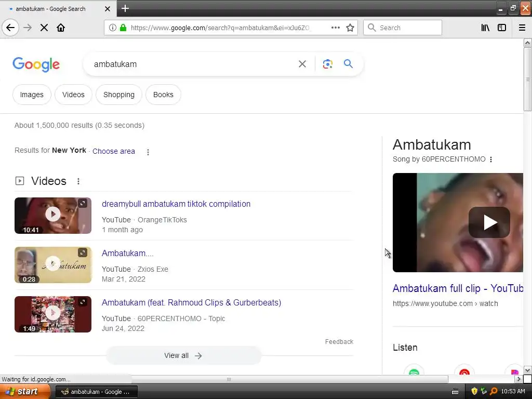This screenshot has width=532, height=399.
Task: Click the horizontal scrollbar right arrow
Action: (x=519, y=379)
